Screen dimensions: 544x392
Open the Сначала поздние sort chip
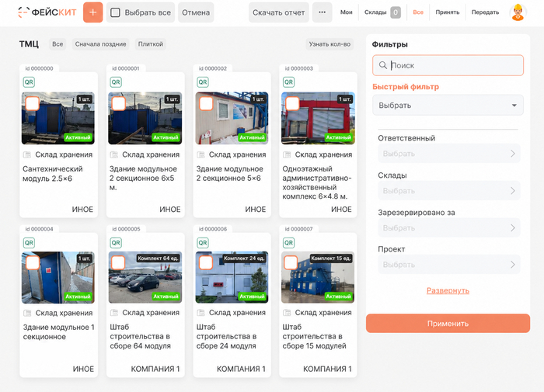coord(100,44)
